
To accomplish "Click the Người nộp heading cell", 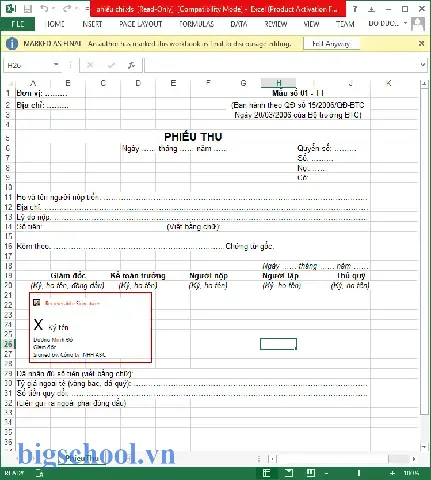I will [x=208, y=276].
